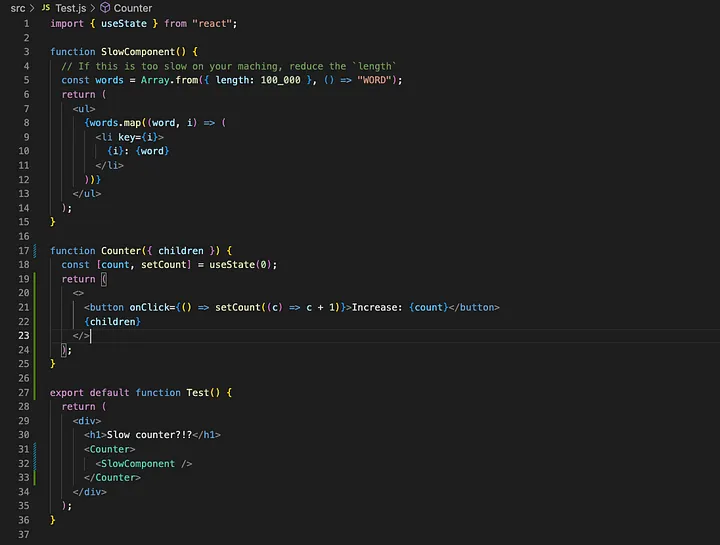Click the JS file icon in breadcrumb
This screenshot has height=545, width=720.
pyautogui.click(x=46, y=8)
